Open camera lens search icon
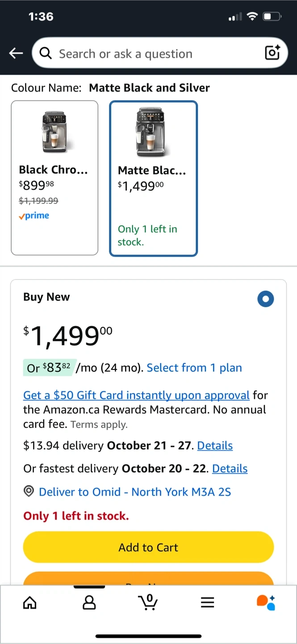This screenshot has width=297, height=644. (272, 53)
